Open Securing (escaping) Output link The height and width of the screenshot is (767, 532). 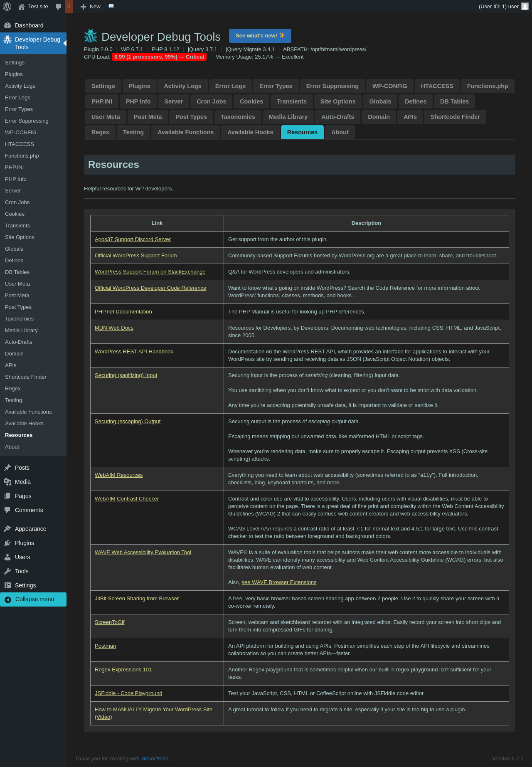tap(128, 422)
